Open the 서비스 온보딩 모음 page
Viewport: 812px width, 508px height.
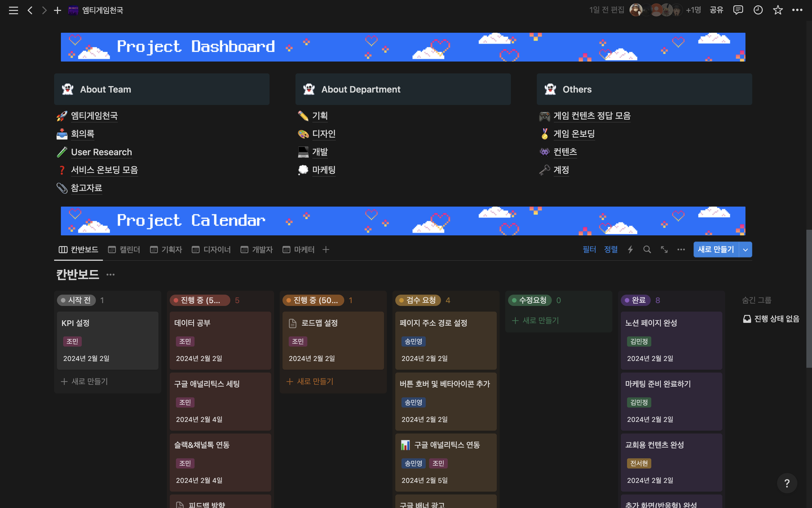[104, 170]
